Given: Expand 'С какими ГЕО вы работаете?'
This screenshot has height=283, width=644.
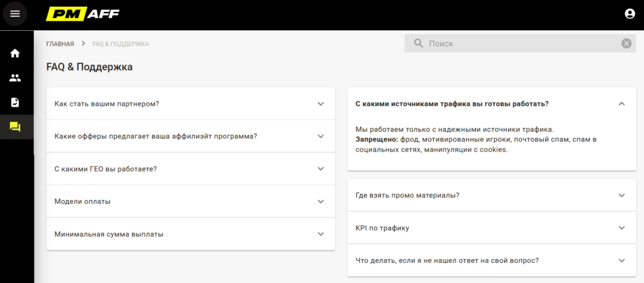Looking at the screenshot, I should pyautogui.click(x=191, y=169).
